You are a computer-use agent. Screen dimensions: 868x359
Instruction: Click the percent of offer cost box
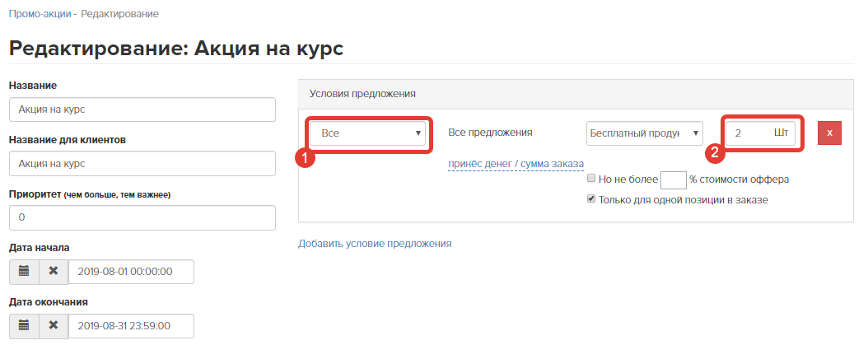click(673, 179)
